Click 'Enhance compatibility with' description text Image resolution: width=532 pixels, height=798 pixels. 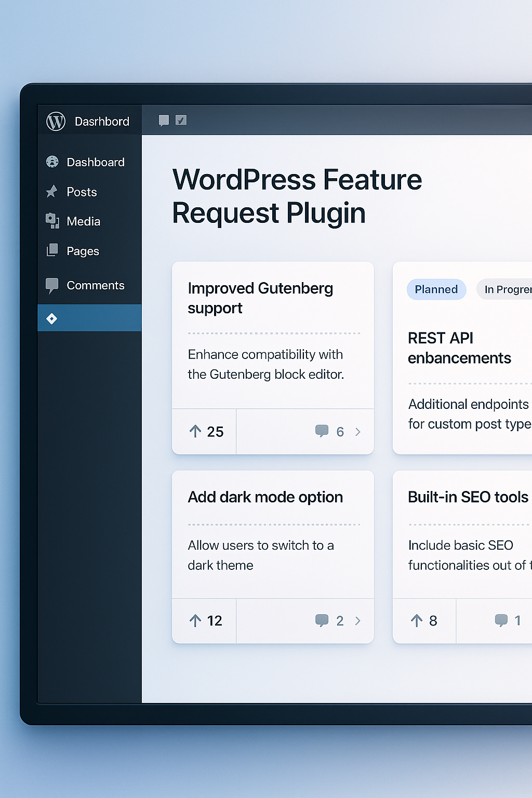click(265, 354)
